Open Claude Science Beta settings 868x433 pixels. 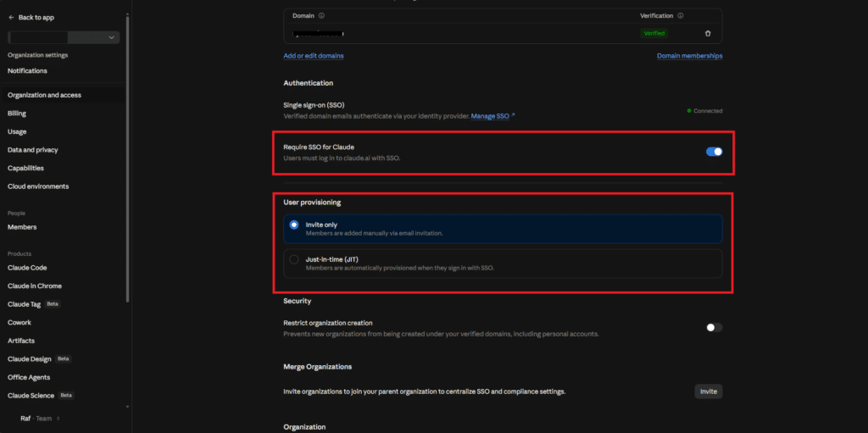tap(41, 396)
